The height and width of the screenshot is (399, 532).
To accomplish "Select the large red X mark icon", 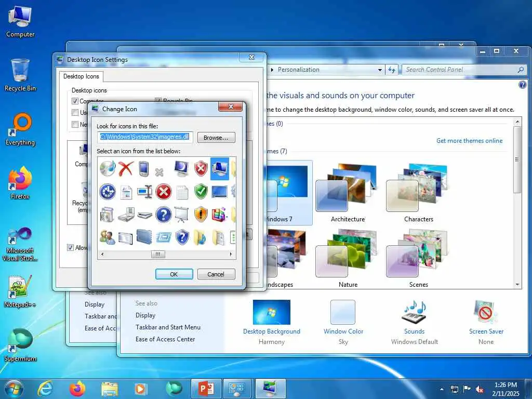I will point(126,169).
